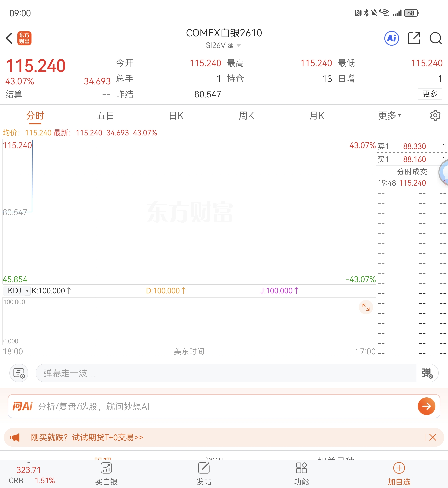Open the blue Ai assistant icon
The image size is (448, 488).
392,38
